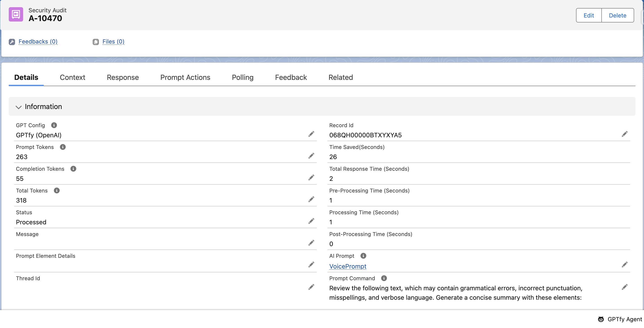The height and width of the screenshot is (328, 644).
Task: Click the info icon beside Total Tokens
Action: (x=57, y=190)
